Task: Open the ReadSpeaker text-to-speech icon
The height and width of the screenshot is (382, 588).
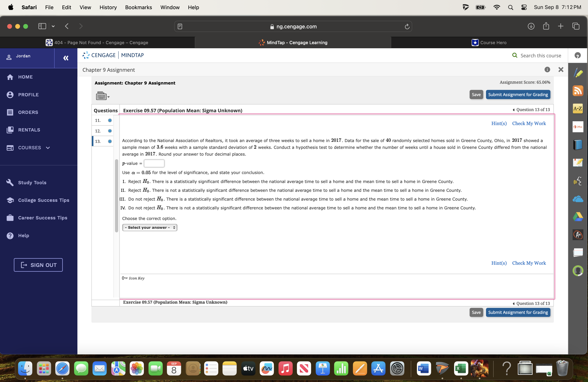Action: (x=578, y=181)
